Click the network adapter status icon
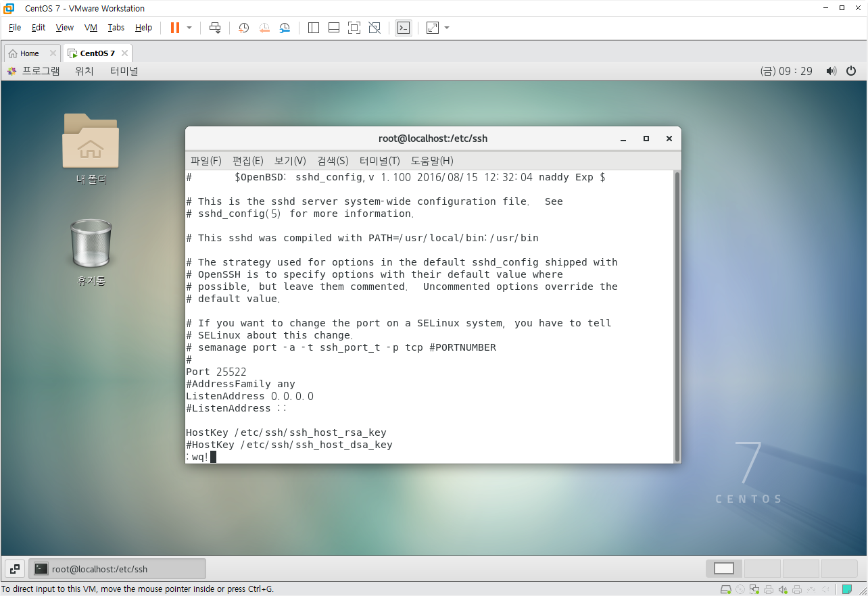868x596 pixels. (x=754, y=589)
